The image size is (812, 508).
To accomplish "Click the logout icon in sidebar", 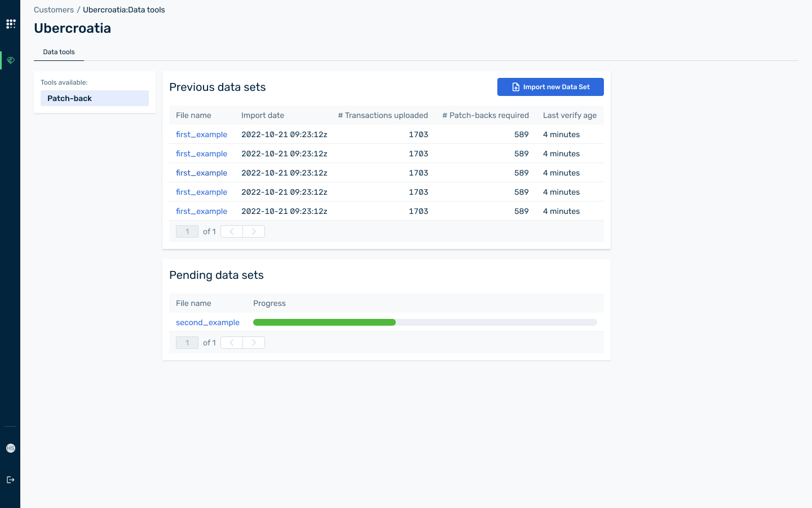I will [x=11, y=480].
